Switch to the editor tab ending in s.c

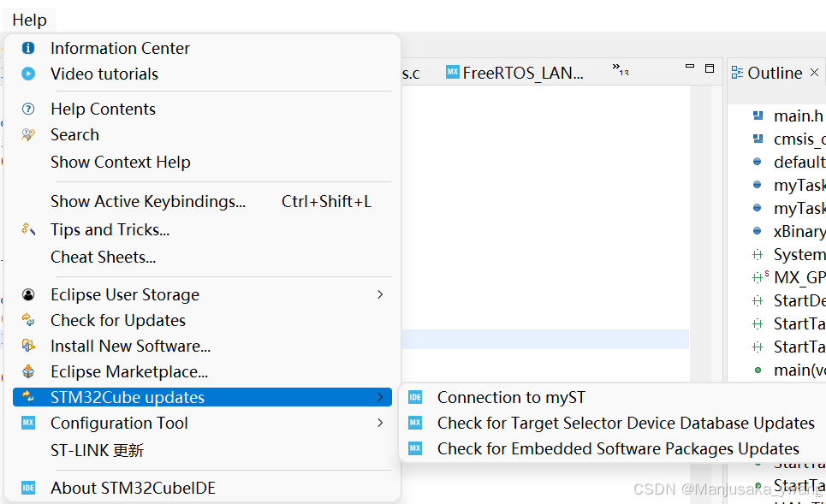(x=411, y=74)
